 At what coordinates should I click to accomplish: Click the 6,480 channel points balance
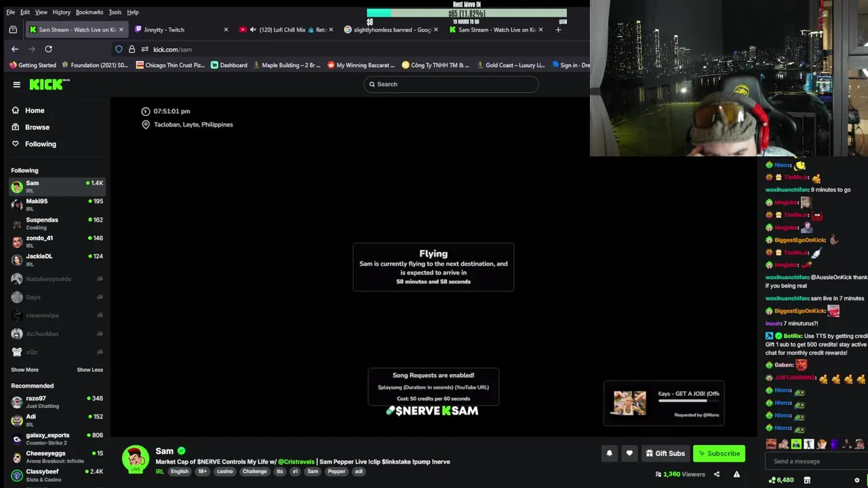pos(781,480)
